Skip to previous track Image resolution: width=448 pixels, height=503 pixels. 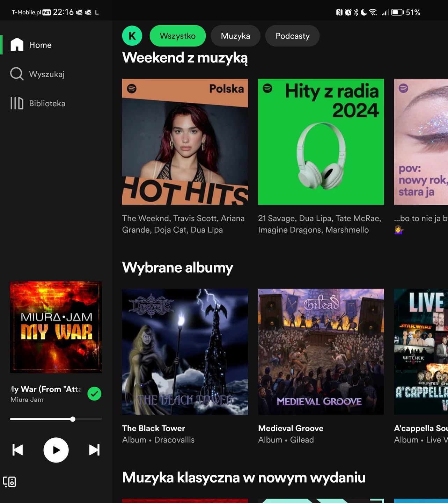(18, 450)
